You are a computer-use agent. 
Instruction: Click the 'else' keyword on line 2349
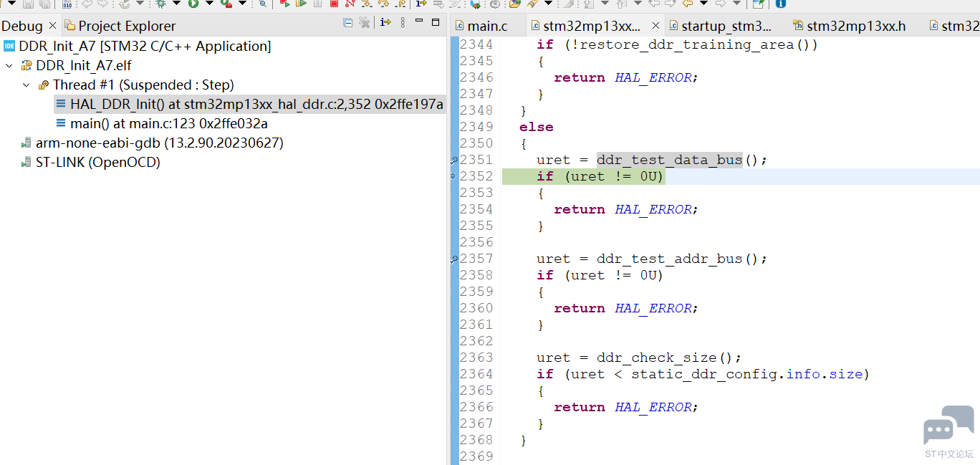[x=537, y=127]
